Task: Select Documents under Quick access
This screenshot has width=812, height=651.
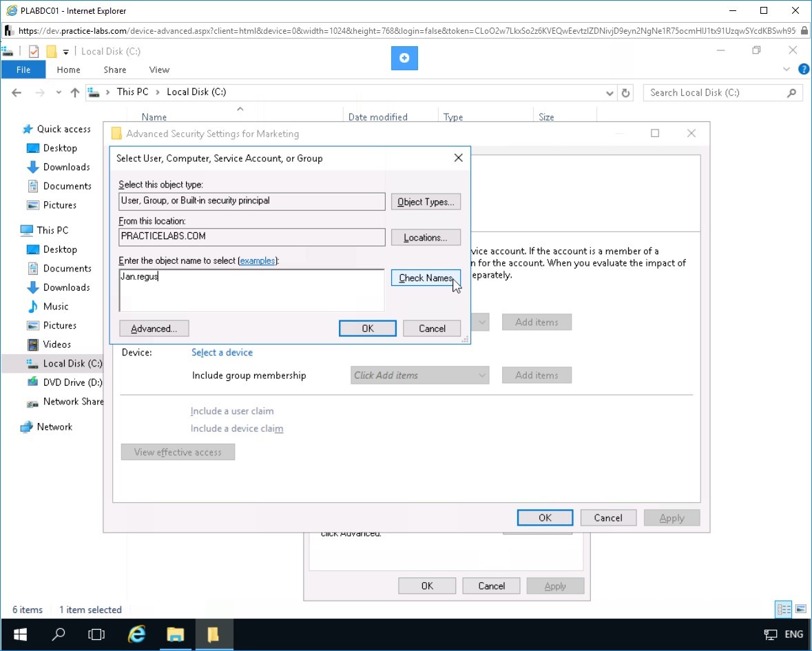Action: [x=67, y=186]
